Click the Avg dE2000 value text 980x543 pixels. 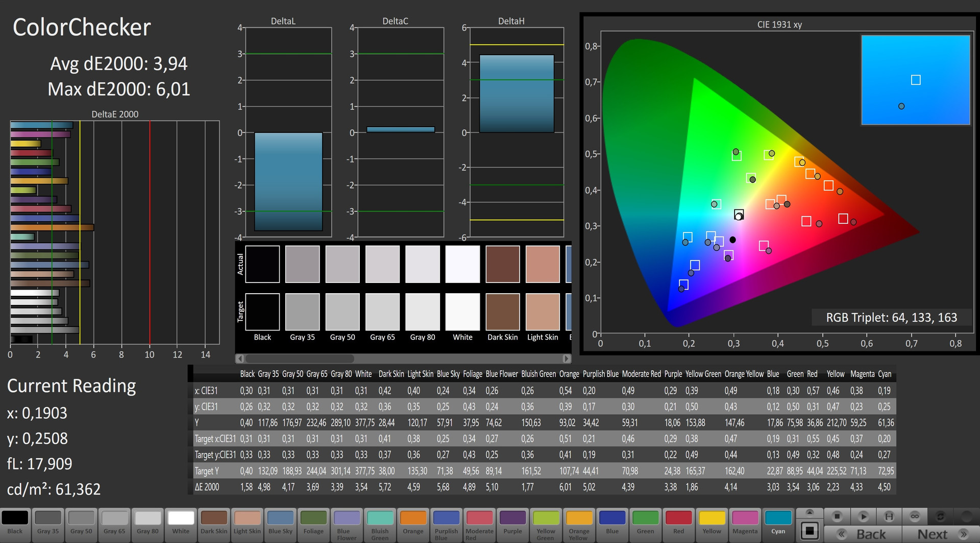tap(118, 64)
